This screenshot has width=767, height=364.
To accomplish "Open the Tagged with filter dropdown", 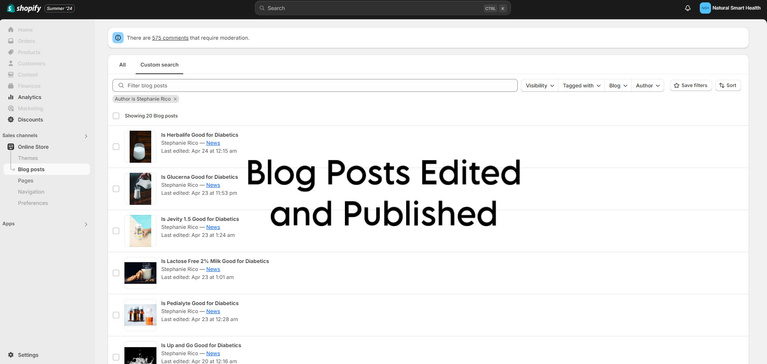I will (582, 86).
